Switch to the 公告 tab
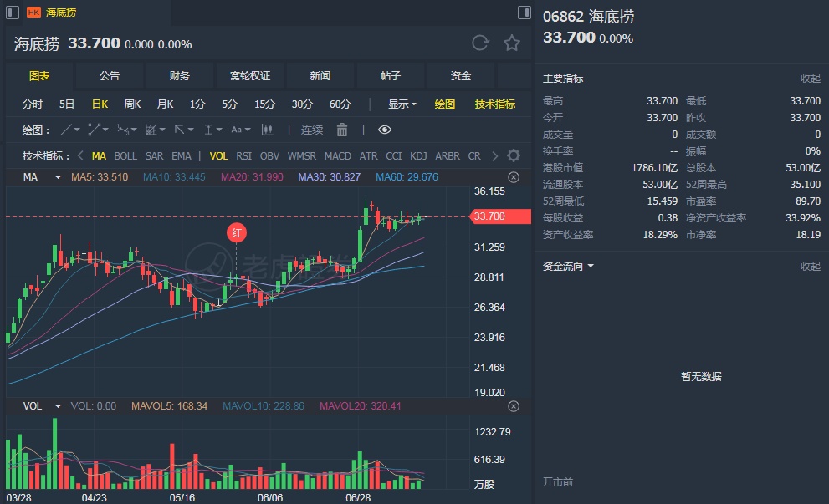Screen dimensions: 829x504 pos(110,75)
